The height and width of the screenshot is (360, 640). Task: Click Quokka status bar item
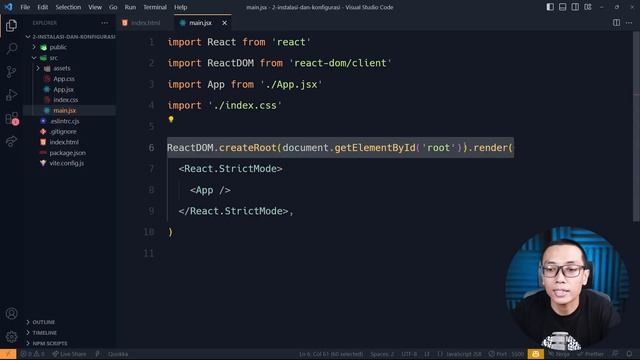118,354
